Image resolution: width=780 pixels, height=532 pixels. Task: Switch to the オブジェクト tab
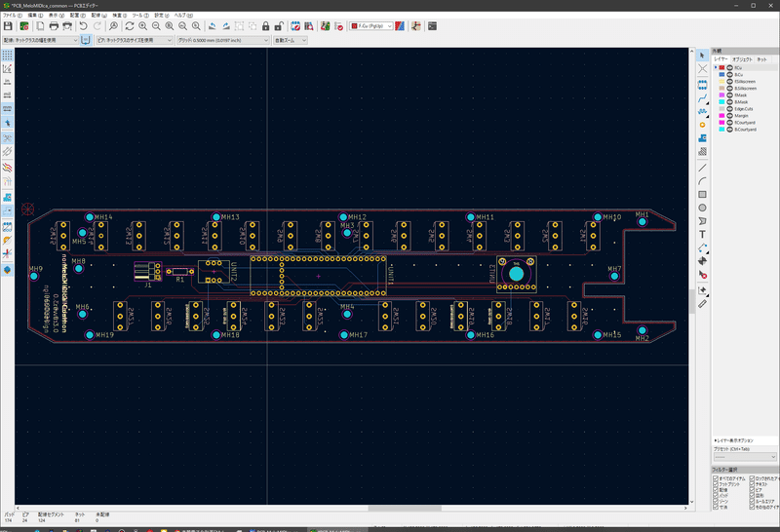point(742,59)
